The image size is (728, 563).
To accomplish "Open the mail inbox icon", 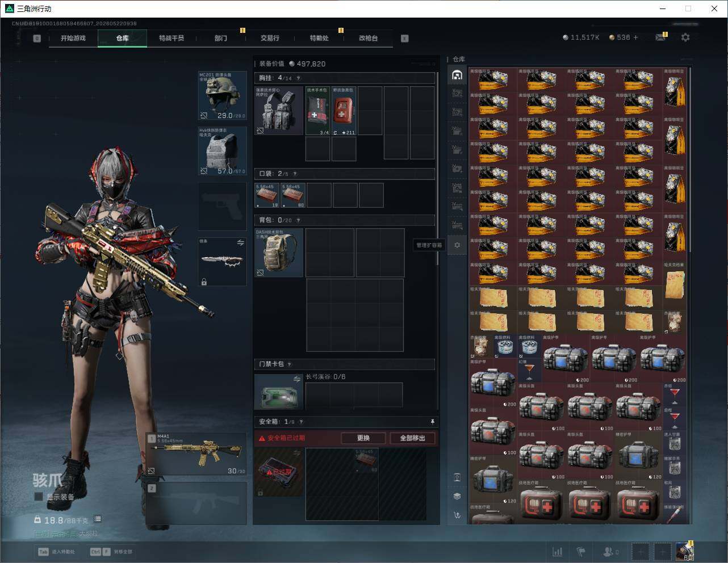I will point(660,37).
